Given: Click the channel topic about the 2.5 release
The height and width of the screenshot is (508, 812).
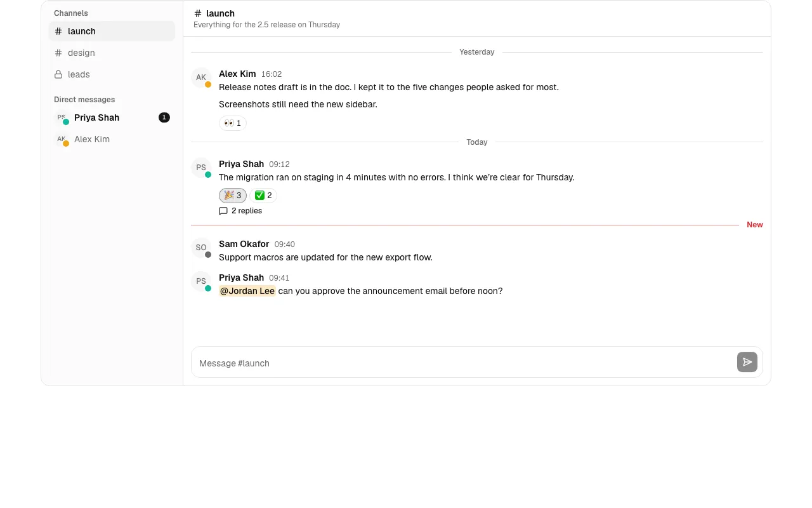Looking at the screenshot, I should click(x=266, y=25).
